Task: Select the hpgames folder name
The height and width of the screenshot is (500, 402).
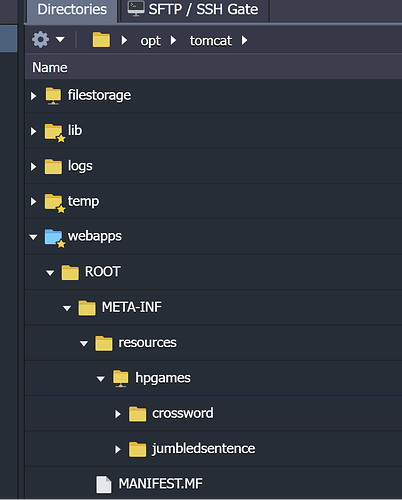Action: coord(163,378)
